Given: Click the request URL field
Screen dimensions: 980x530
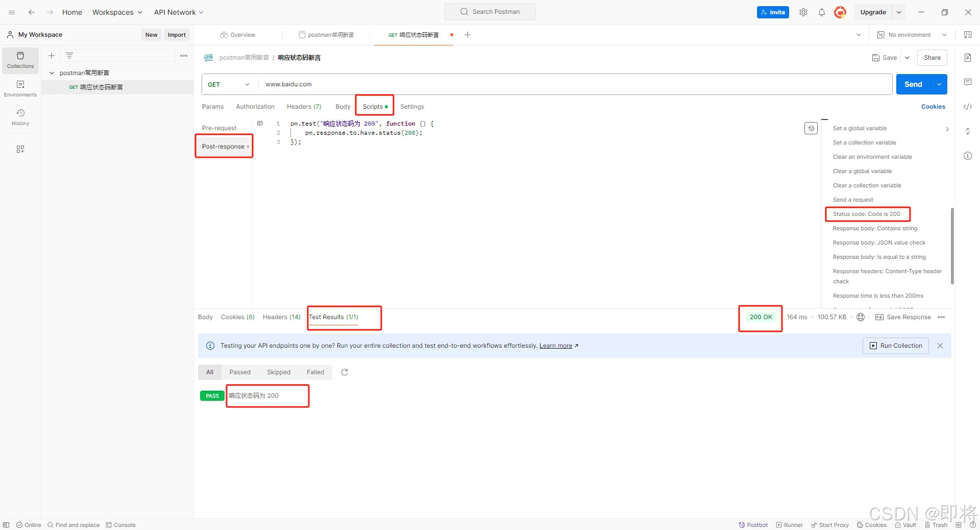Looking at the screenshot, I should [575, 84].
